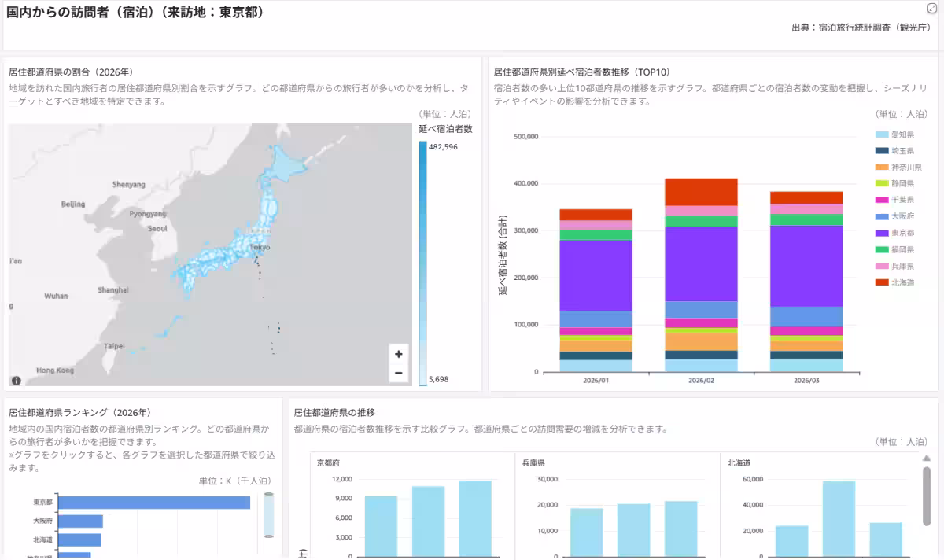944x560 pixels.
Task: Click the Pyongyang label on the map
Action: pyautogui.click(x=148, y=214)
